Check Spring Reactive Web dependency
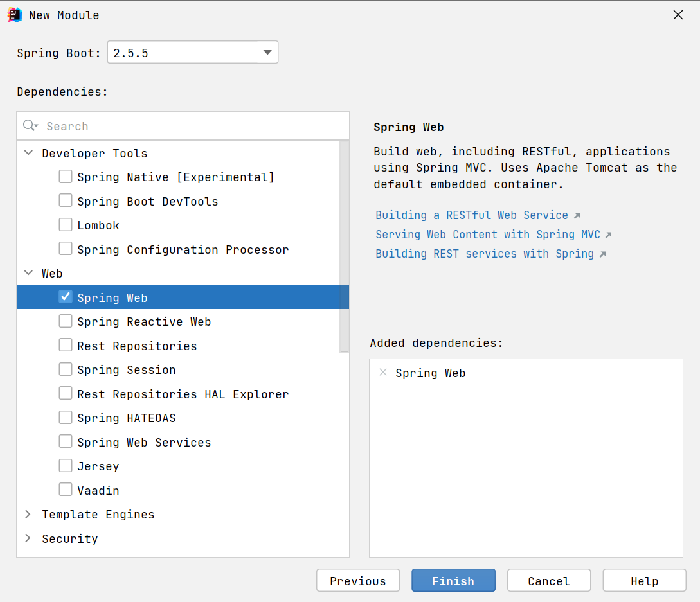Image resolution: width=700 pixels, height=602 pixels. point(66,321)
